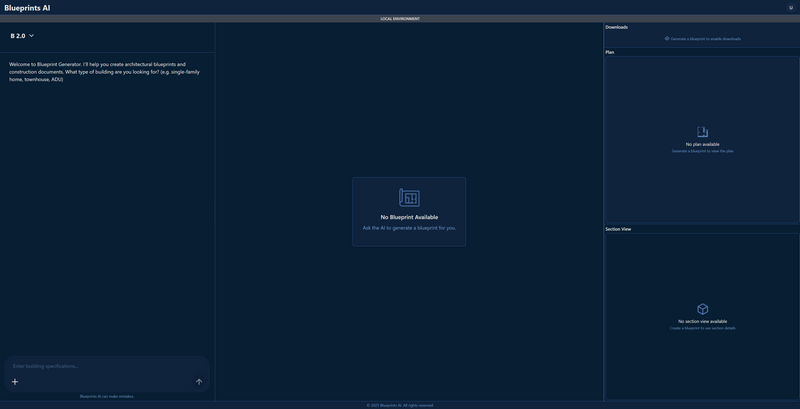800x409 pixels.
Task: Click the 'Downloads' panel heading
Action: coord(616,27)
